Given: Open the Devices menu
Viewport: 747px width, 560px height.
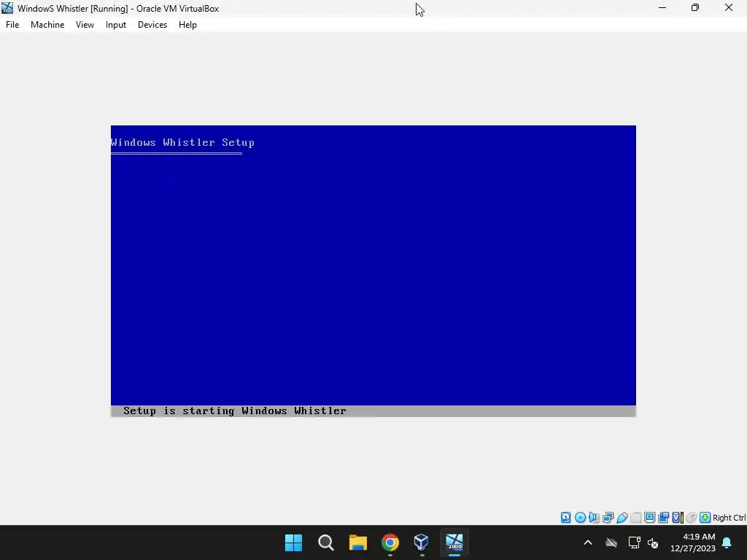Looking at the screenshot, I should tap(152, 25).
